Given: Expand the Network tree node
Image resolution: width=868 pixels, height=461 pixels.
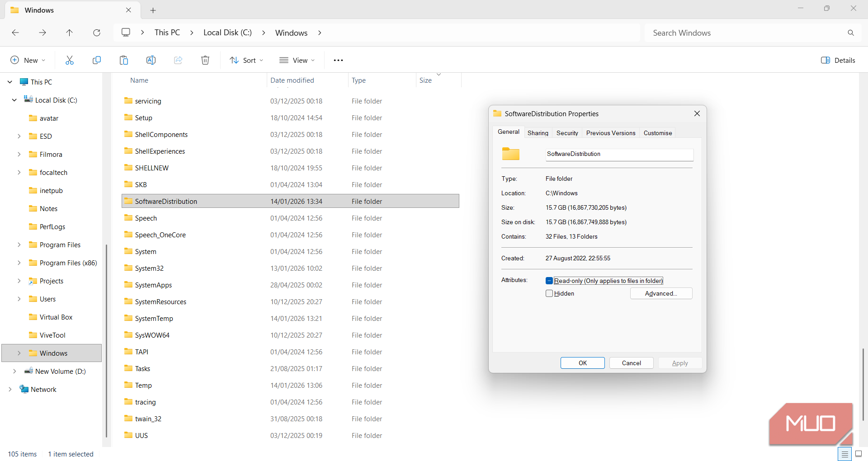Looking at the screenshot, I should (x=10, y=389).
